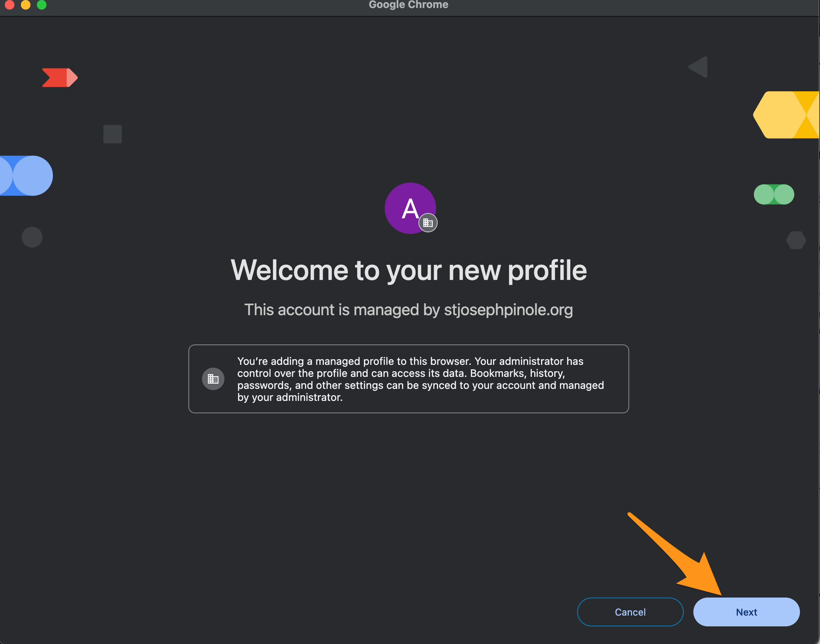Maximize the window with the green button
The height and width of the screenshot is (644, 820).
pyautogui.click(x=42, y=5)
